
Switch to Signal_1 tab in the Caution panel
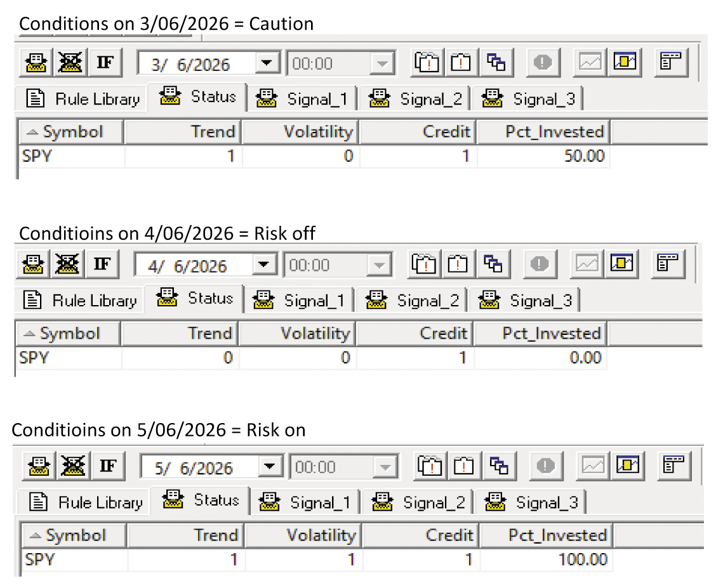[x=303, y=98]
